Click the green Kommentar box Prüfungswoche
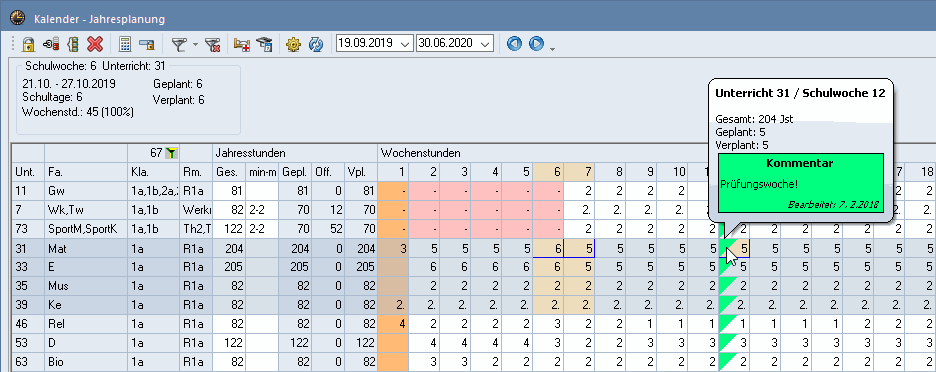Screen dimensions: 936x372 [x=799, y=183]
